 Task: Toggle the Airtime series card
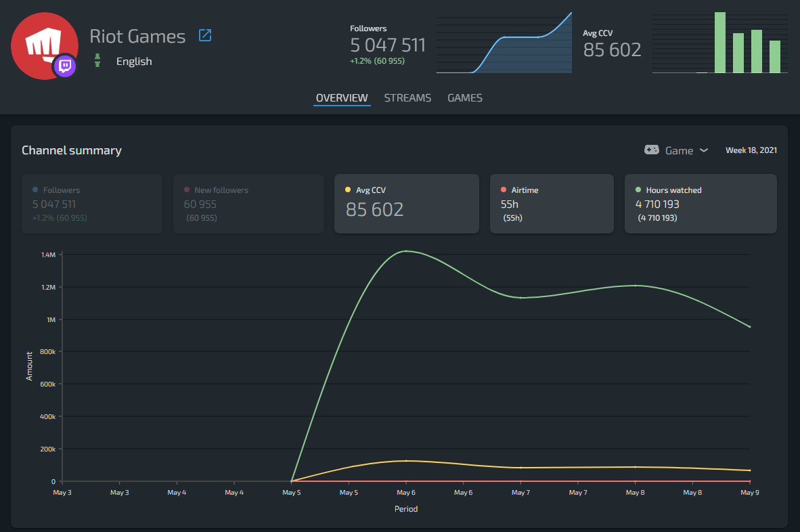point(552,204)
